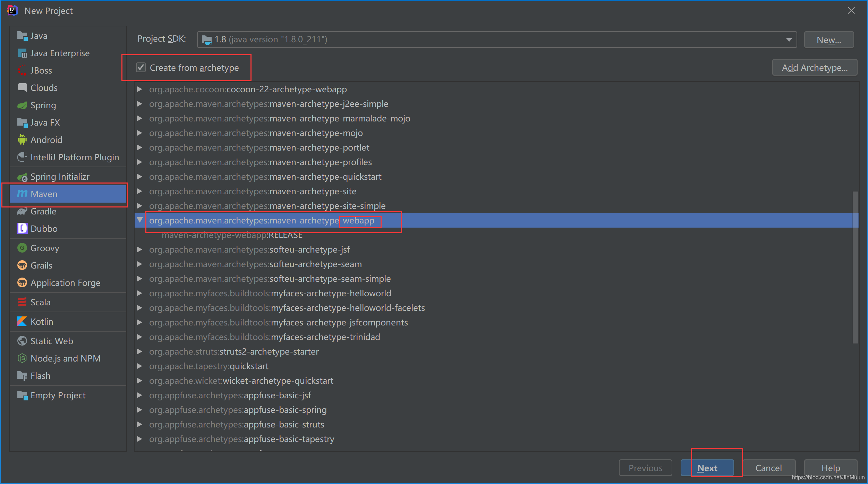Collapse maven-archetype-webapp node

coord(140,220)
